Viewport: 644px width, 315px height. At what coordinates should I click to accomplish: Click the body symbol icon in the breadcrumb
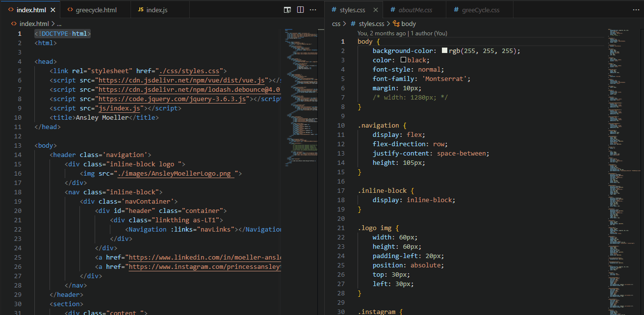coord(396,23)
